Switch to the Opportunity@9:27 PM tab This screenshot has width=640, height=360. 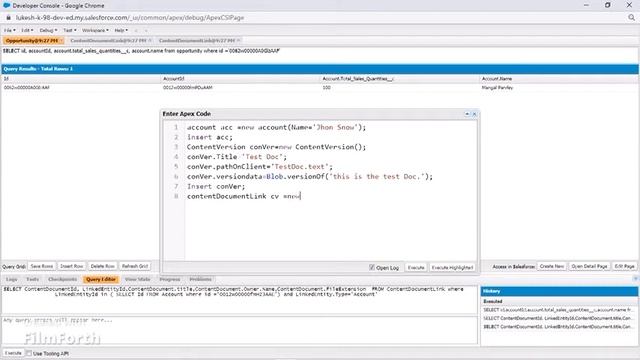(x=32, y=40)
